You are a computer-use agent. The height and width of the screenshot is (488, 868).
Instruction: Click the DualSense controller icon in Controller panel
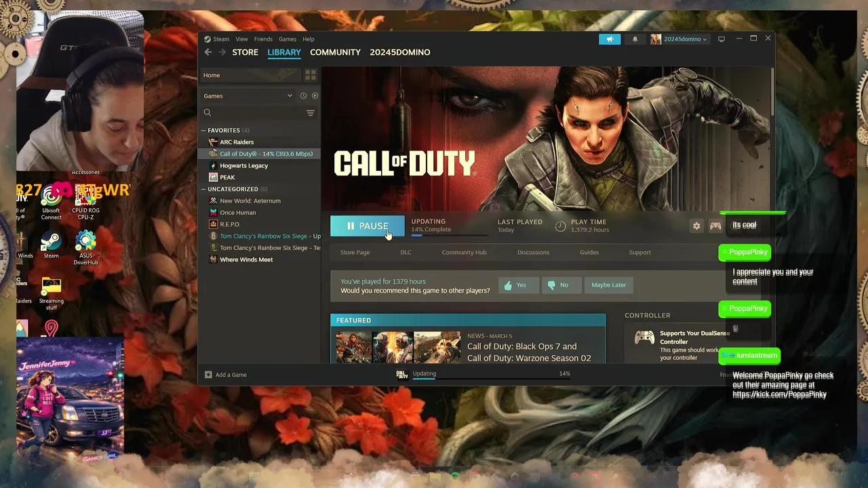click(644, 337)
